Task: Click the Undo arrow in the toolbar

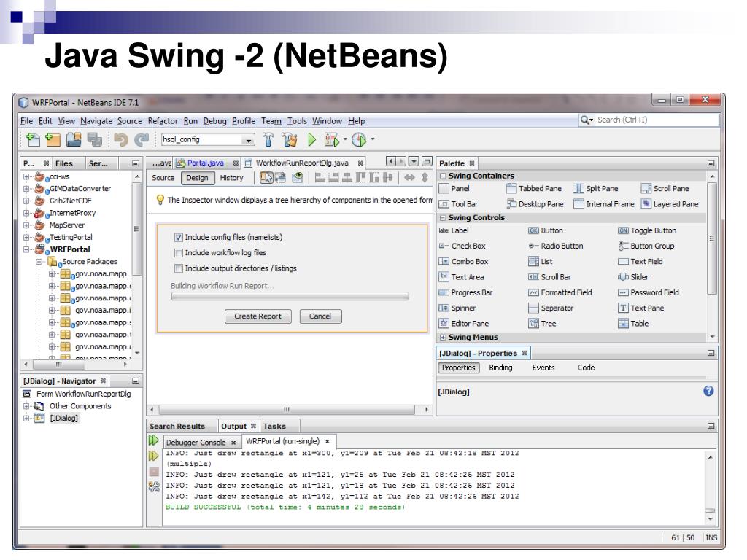Action: (121, 139)
